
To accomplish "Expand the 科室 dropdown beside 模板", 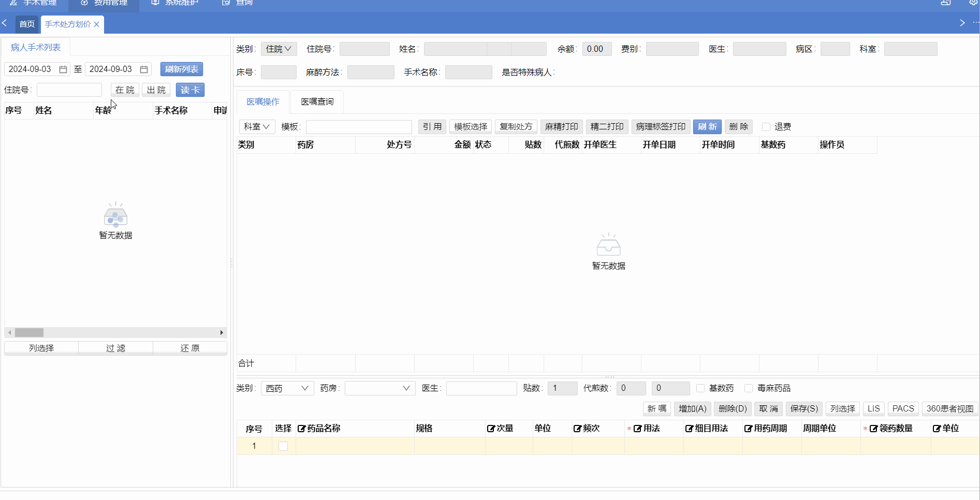I will pos(257,127).
